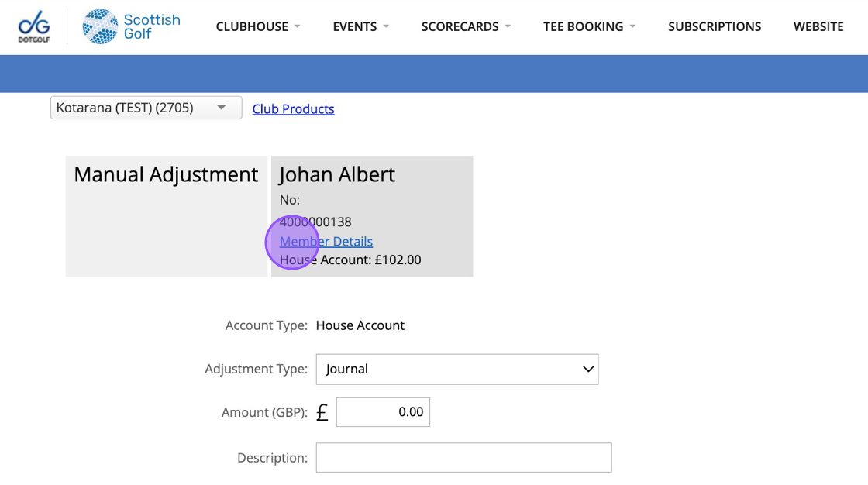
Task: Follow the Club Products link
Action: (x=293, y=109)
